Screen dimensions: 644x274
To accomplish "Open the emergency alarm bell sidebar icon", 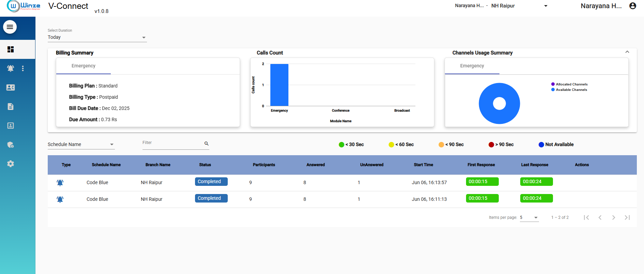I will point(11,68).
